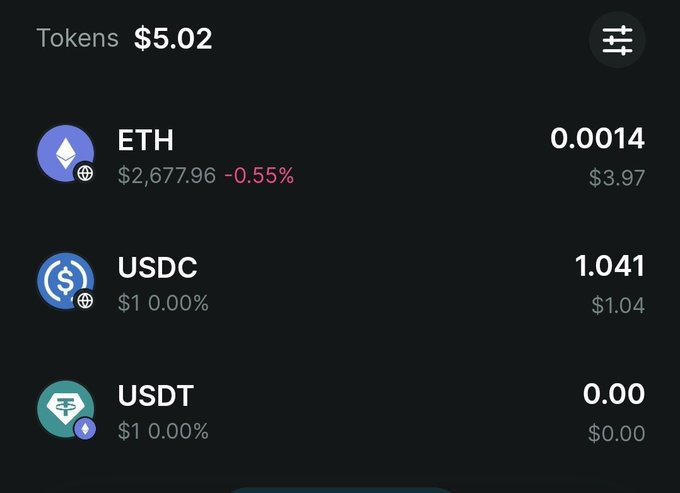Open the USDT token row
Image resolution: width=680 pixels, height=493 pixels.
tap(341, 412)
